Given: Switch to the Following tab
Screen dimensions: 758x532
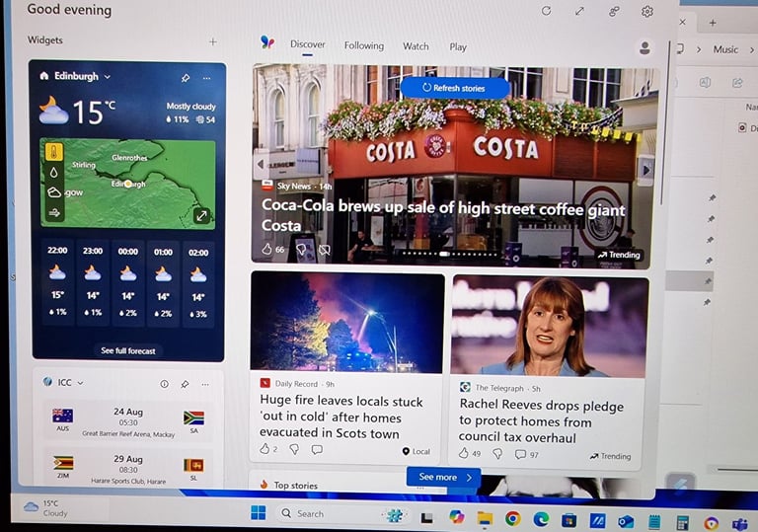Looking at the screenshot, I should [364, 45].
